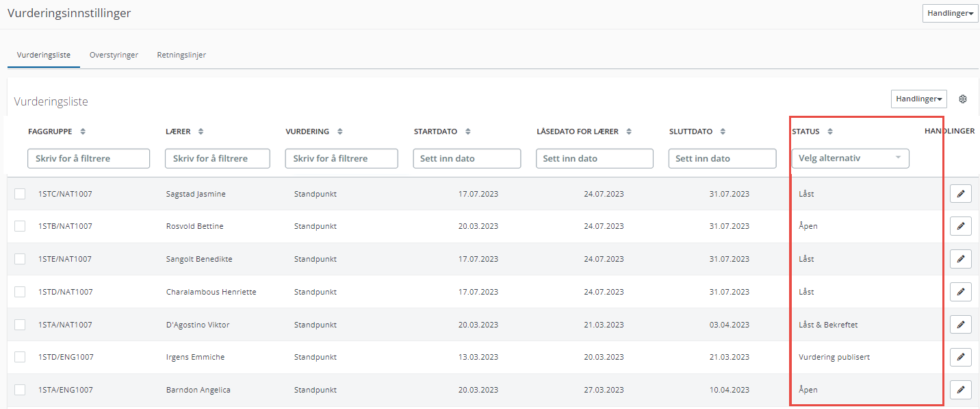Edit the Barndon Angelica row
Viewport: 980px width, 409px height.
click(x=961, y=390)
